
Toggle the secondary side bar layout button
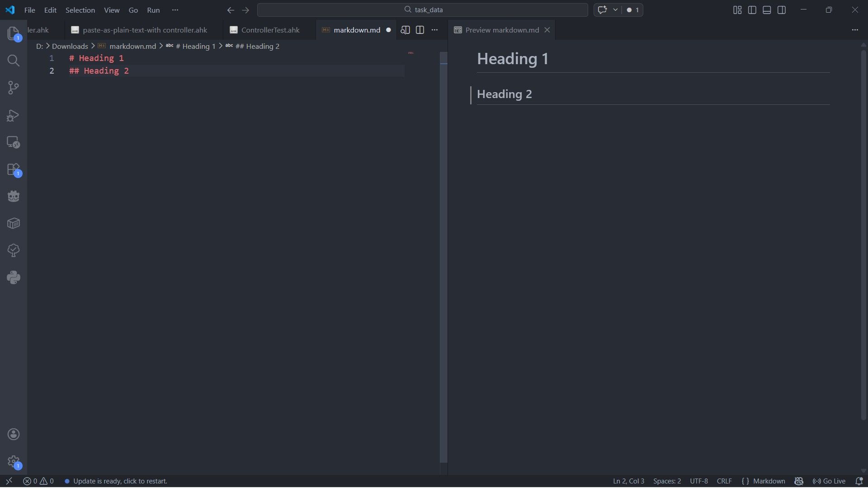tap(782, 10)
